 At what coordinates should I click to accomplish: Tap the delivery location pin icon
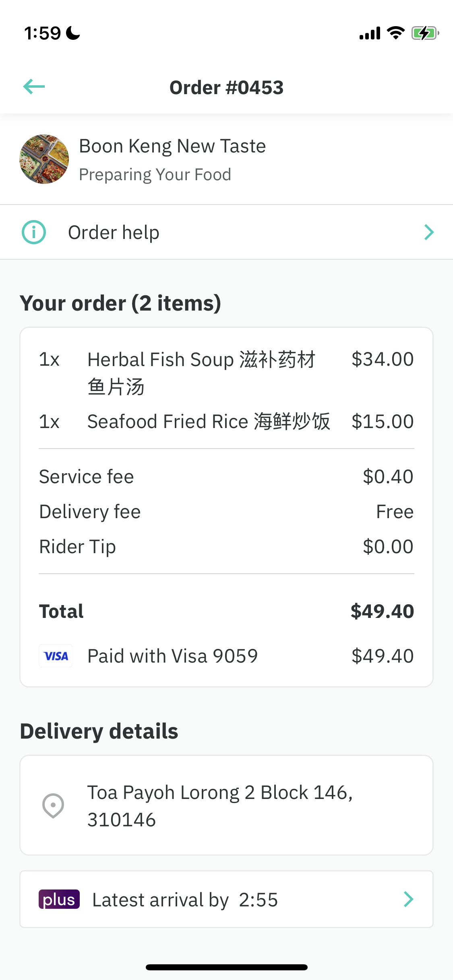point(53,806)
